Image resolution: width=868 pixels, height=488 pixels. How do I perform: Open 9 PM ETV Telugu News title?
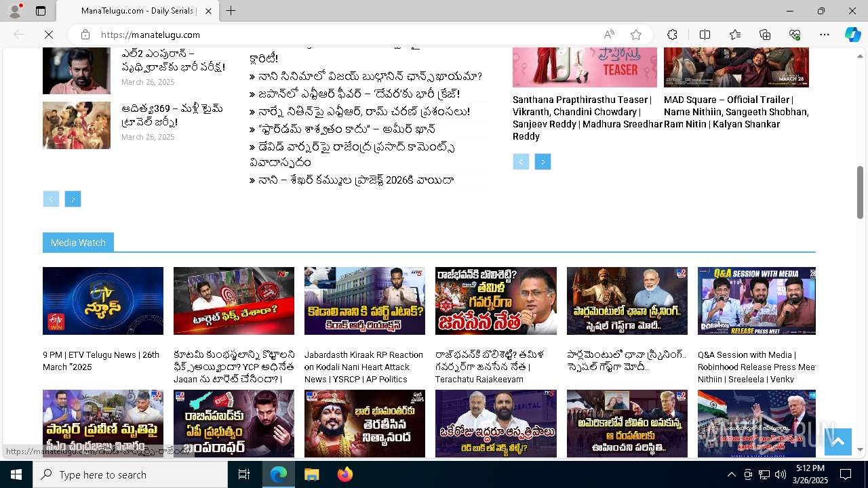[101, 361]
